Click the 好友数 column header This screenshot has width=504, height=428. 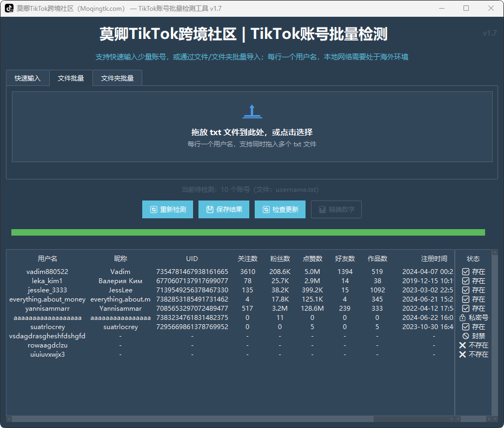click(x=345, y=259)
